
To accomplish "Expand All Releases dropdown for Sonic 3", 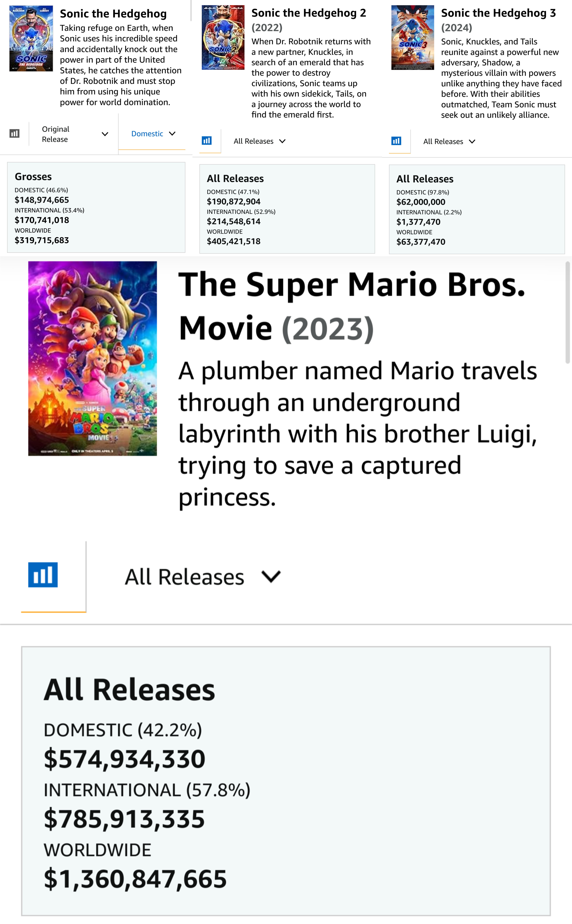I will click(x=449, y=142).
